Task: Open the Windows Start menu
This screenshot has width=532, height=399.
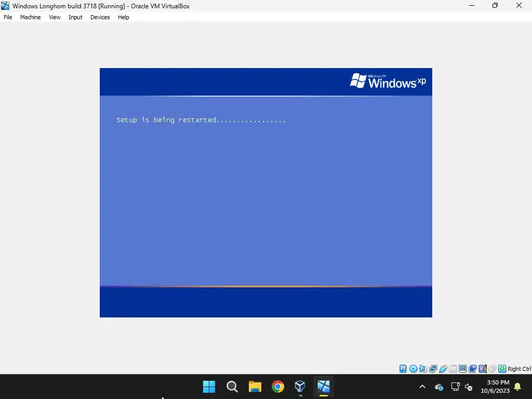Action: pyautogui.click(x=209, y=387)
